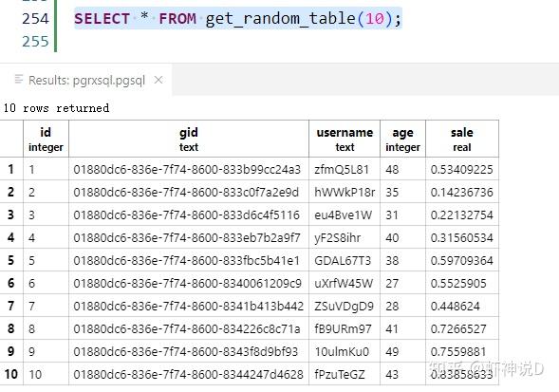Image resolution: width=559 pixels, height=392 pixels.
Task: Close the Results: pgrxsql.pgsql tab
Action: [x=158, y=80]
